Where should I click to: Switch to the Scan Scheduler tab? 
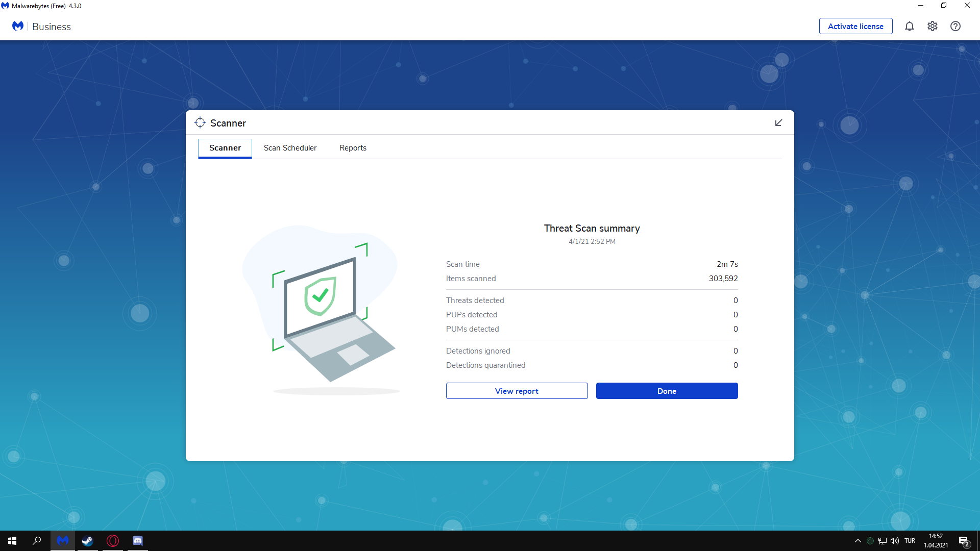click(290, 148)
